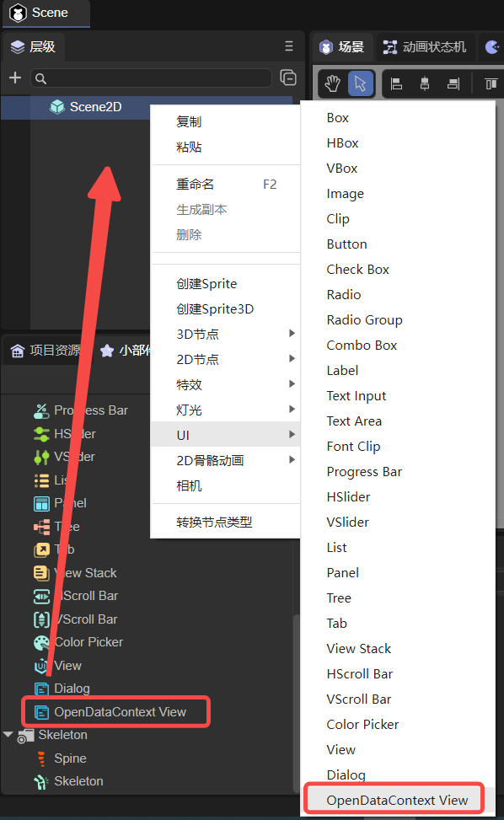Expand the 3D节点 submenu arrow

coord(292,334)
